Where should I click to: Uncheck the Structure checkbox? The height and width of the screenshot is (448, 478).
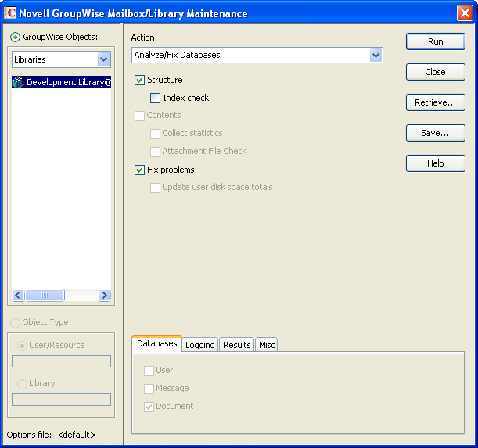coord(139,81)
